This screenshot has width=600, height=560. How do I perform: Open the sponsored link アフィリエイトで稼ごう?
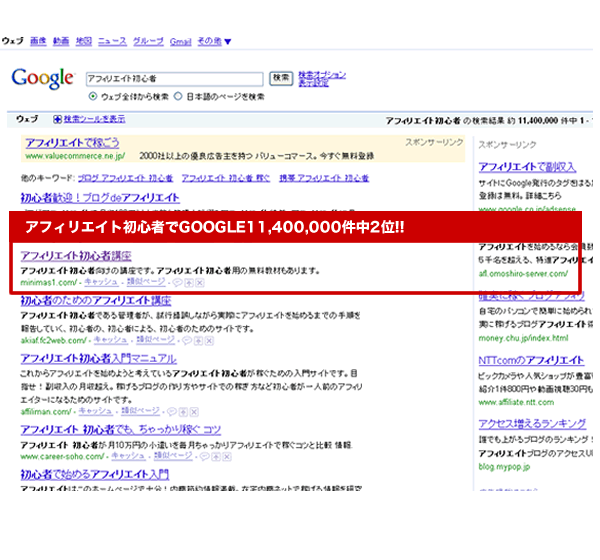pyautogui.click(x=72, y=143)
